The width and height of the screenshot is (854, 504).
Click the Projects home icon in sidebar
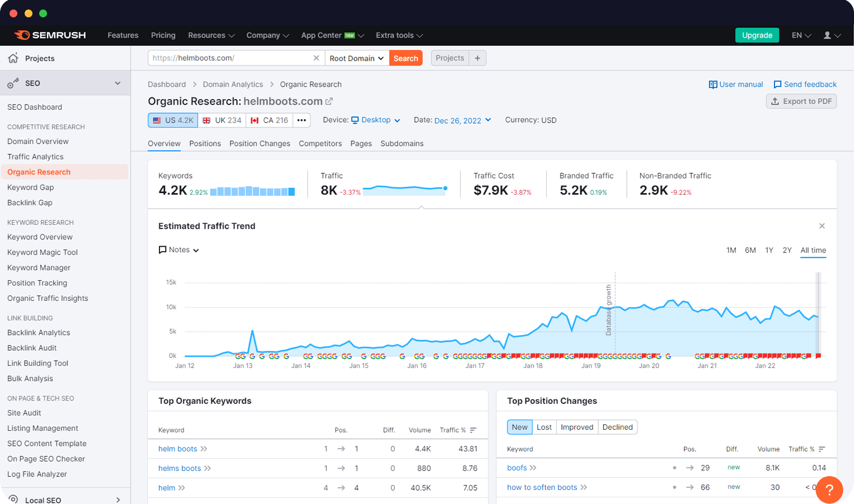pyautogui.click(x=13, y=58)
